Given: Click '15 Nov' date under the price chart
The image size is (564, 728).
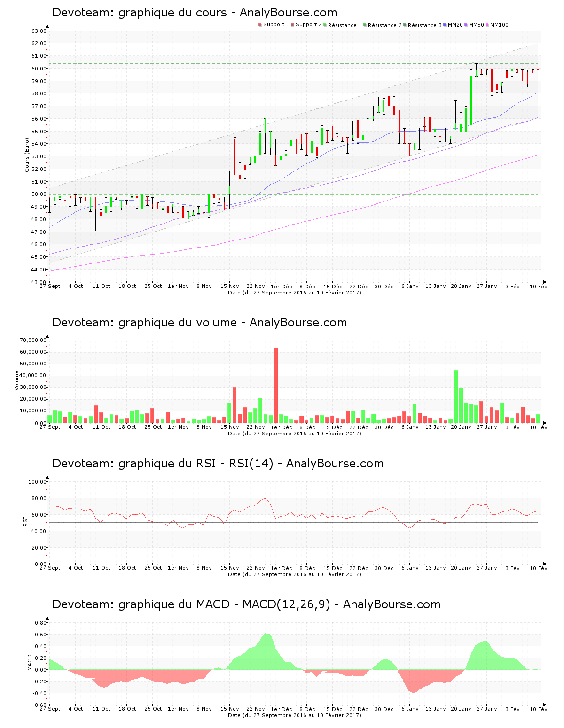Looking at the screenshot, I should [230, 287].
